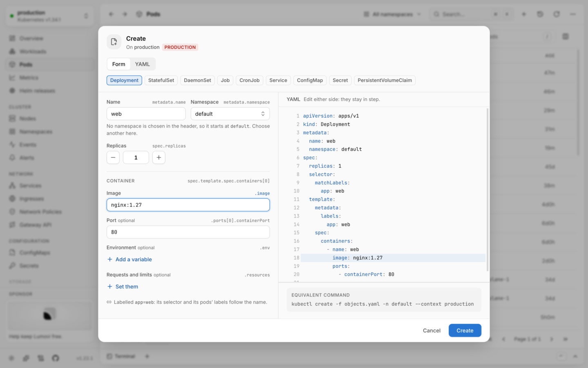Viewport: 588px width, 368px height.
Task: Click the Cancel button
Action: coord(432,331)
